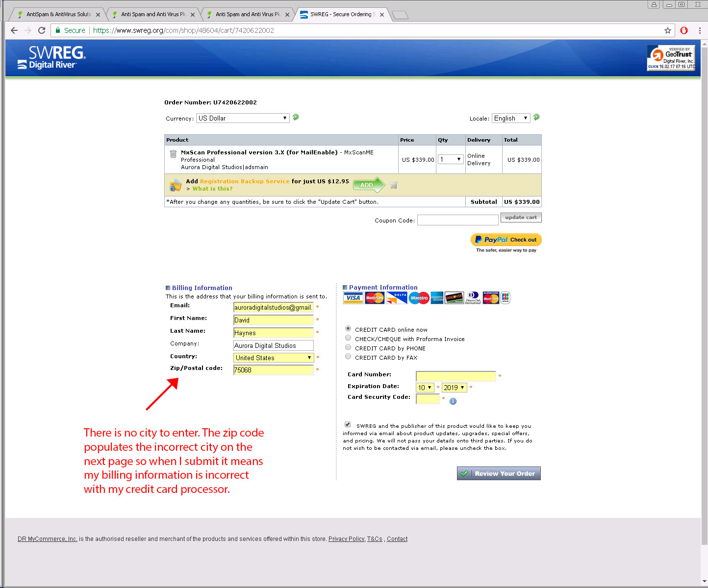708x588 pixels.
Task: Close the SWREG Secure Ordering tab
Action: (382, 15)
